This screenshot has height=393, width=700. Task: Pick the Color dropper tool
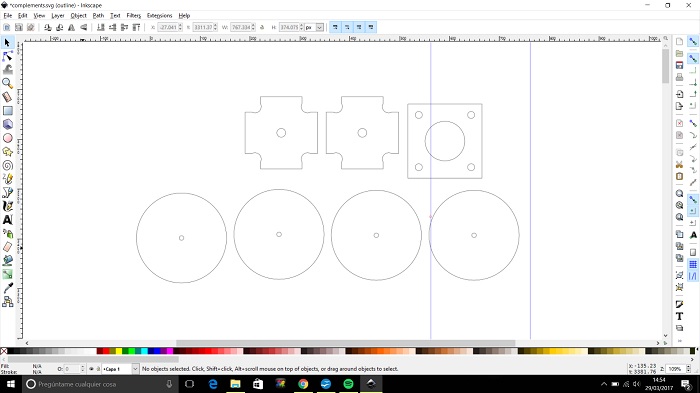coord(7,288)
